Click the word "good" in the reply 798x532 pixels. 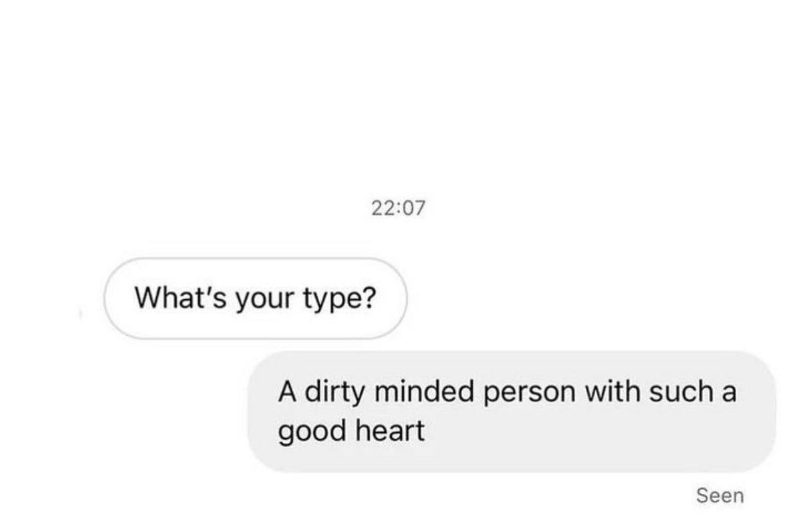(x=307, y=433)
